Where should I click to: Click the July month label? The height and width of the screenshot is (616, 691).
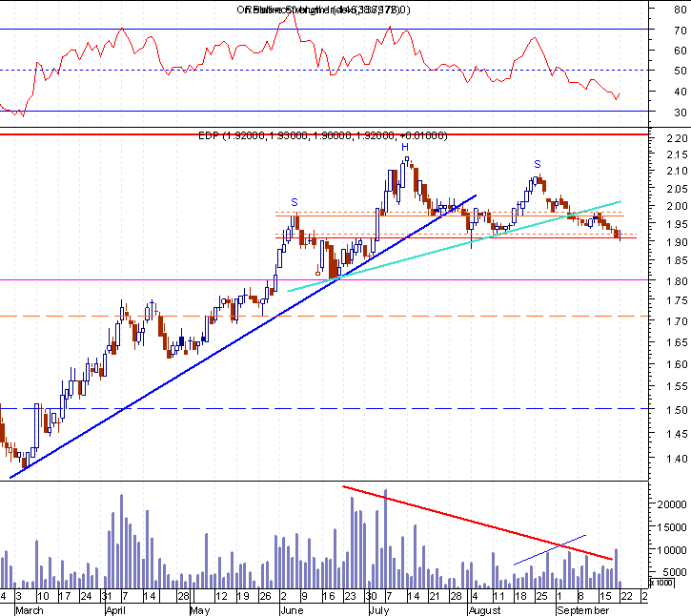click(379, 610)
